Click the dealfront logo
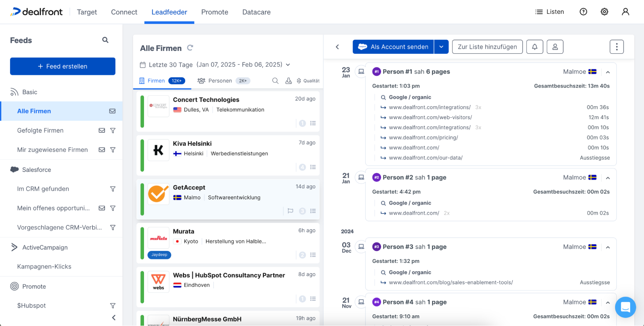This screenshot has width=644, height=326. (x=36, y=12)
